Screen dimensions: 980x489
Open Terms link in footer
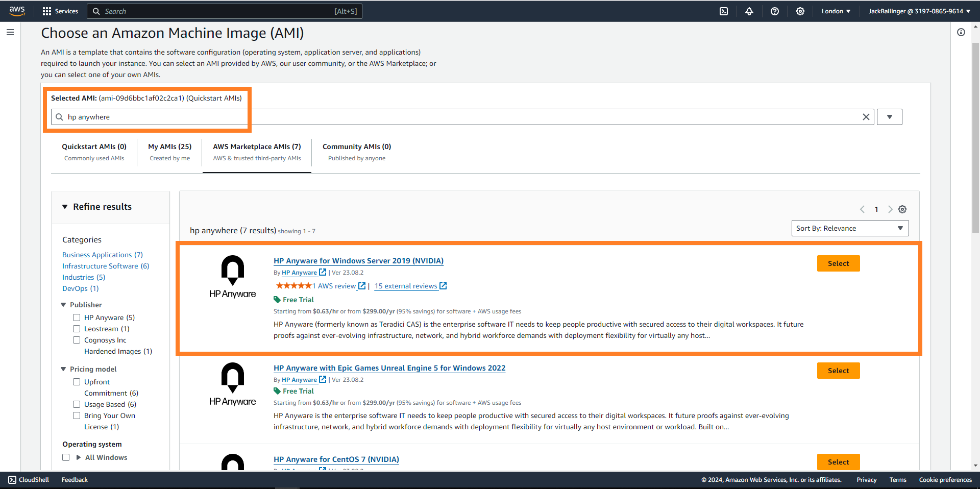tap(898, 480)
